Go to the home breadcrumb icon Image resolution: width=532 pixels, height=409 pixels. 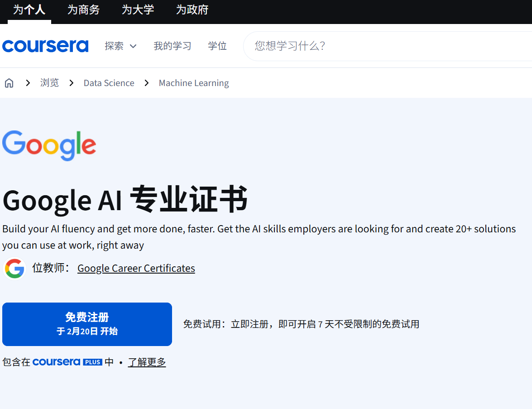pos(9,83)
